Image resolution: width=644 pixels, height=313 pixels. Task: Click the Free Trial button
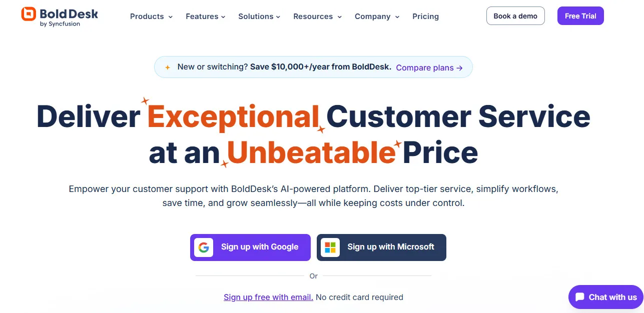pyautogui.click(x=580, y=15)
